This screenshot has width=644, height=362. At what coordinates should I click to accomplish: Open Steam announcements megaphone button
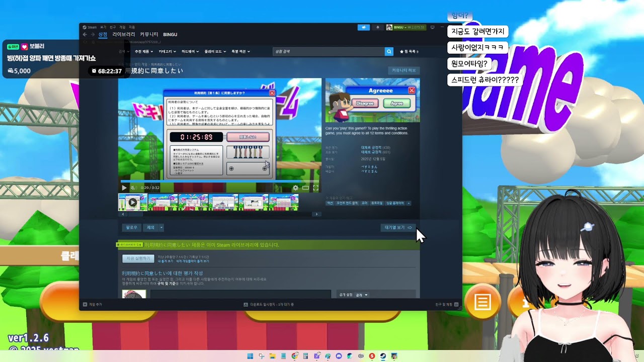click(x=363, y=27)
